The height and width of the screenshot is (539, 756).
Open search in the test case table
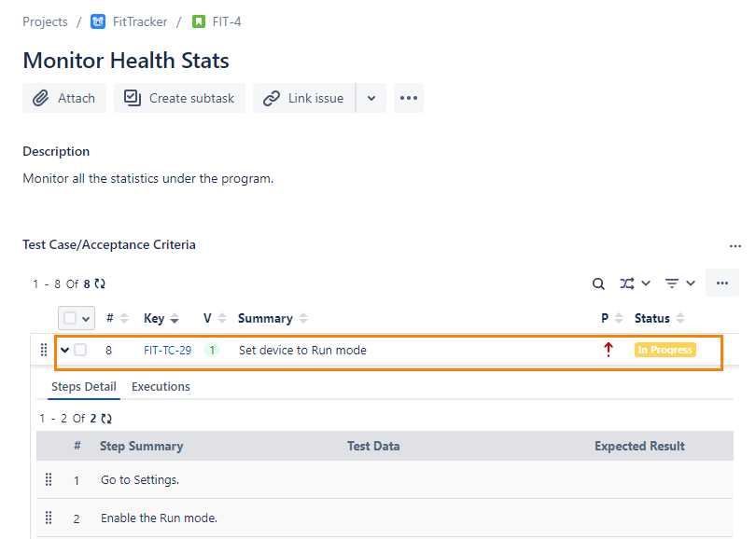pyautogui.click(x=598, y=283)
